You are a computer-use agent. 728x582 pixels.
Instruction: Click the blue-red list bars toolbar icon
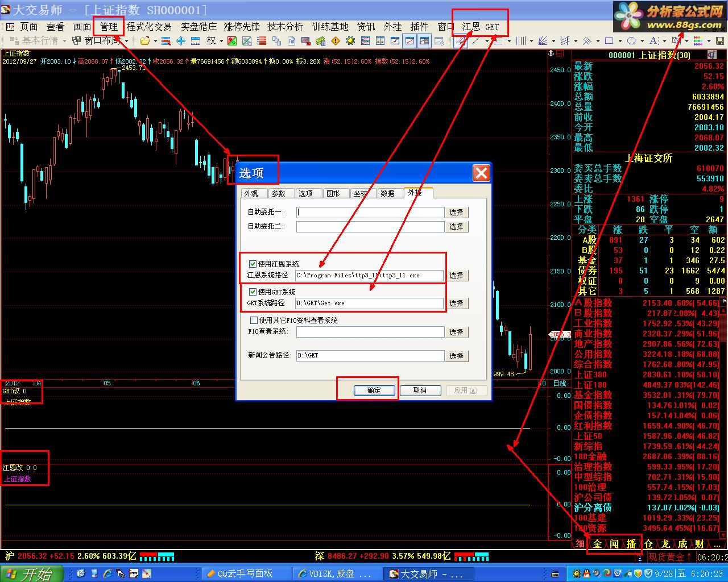[166, 41]
